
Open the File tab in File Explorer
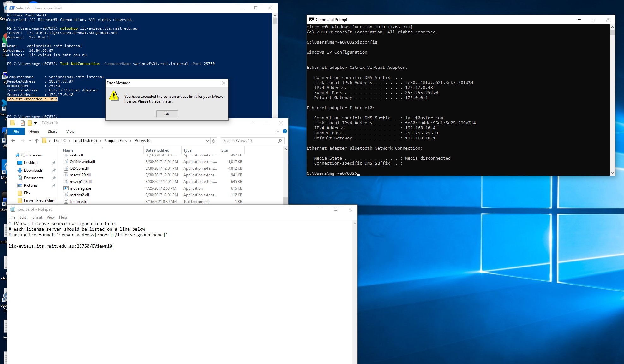point(16,132)
